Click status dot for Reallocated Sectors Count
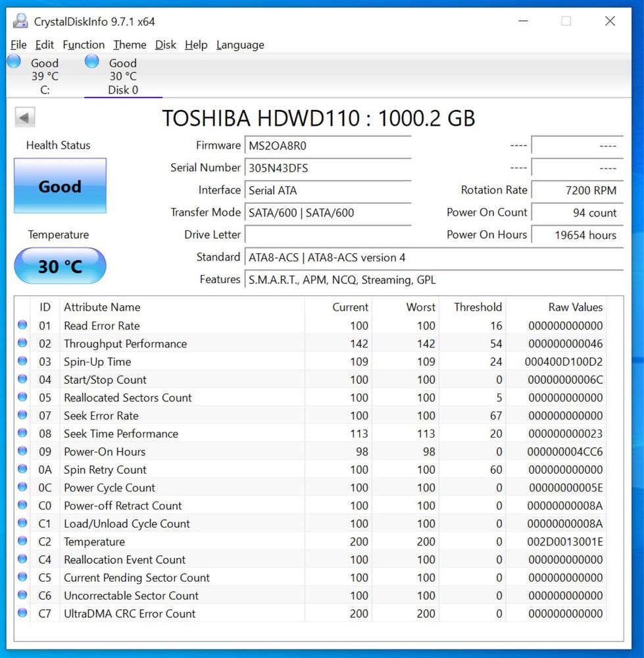 point(22,397)
